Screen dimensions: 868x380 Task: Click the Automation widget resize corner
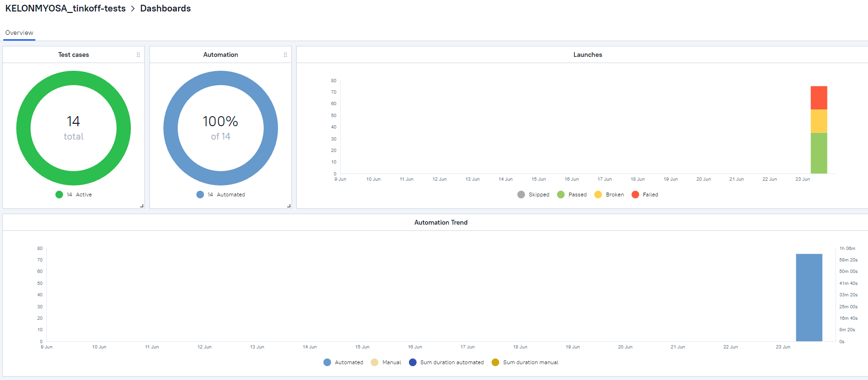289,206
